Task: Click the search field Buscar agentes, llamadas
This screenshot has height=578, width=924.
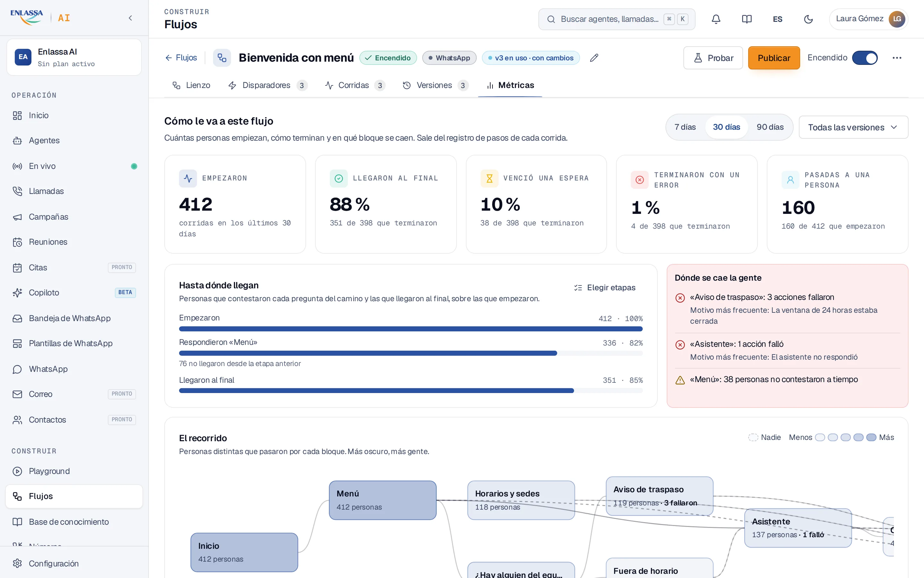Action: coord(617,19)
